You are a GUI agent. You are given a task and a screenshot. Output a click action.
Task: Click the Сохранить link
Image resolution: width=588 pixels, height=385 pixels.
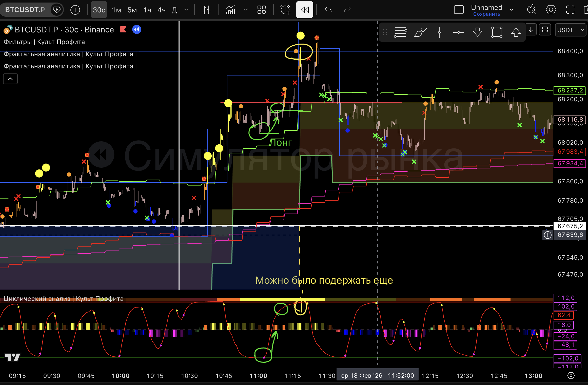[486, 14]
